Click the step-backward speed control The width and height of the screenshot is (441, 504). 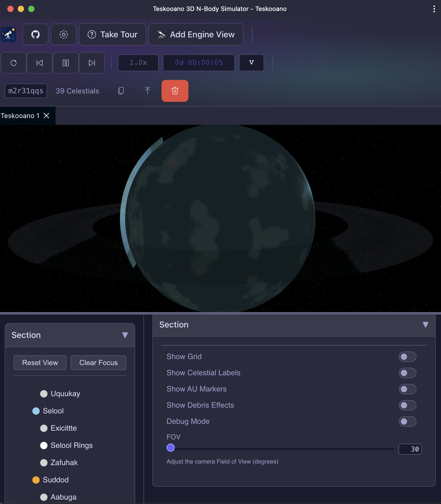[x=40, y=63]
